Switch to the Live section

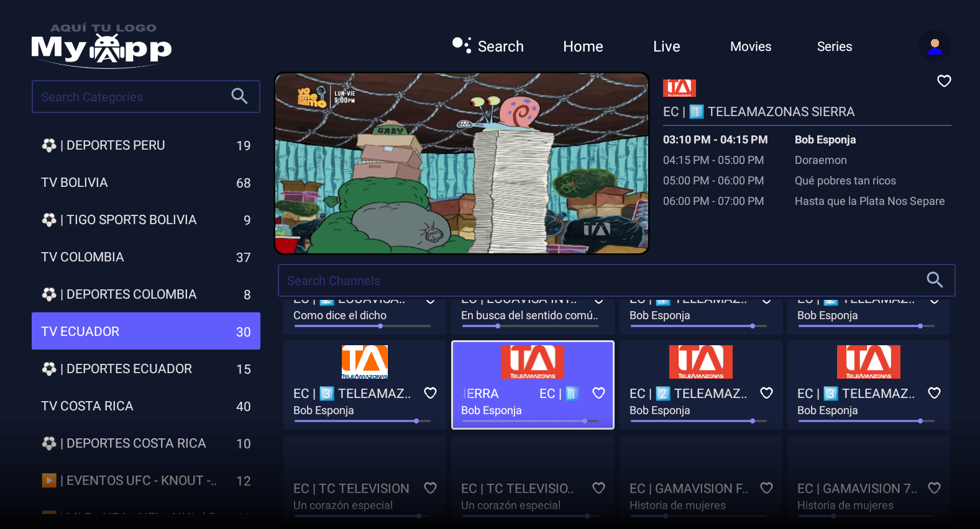coord(667,47)
